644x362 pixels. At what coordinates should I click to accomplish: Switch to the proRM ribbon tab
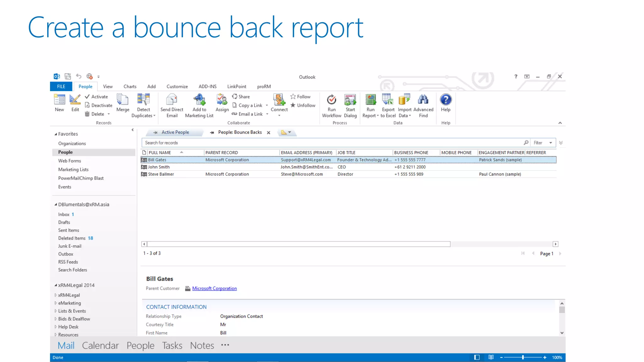264,86
